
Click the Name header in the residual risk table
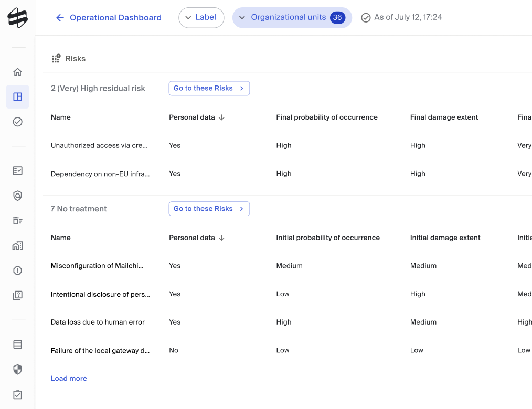(61, 117)
